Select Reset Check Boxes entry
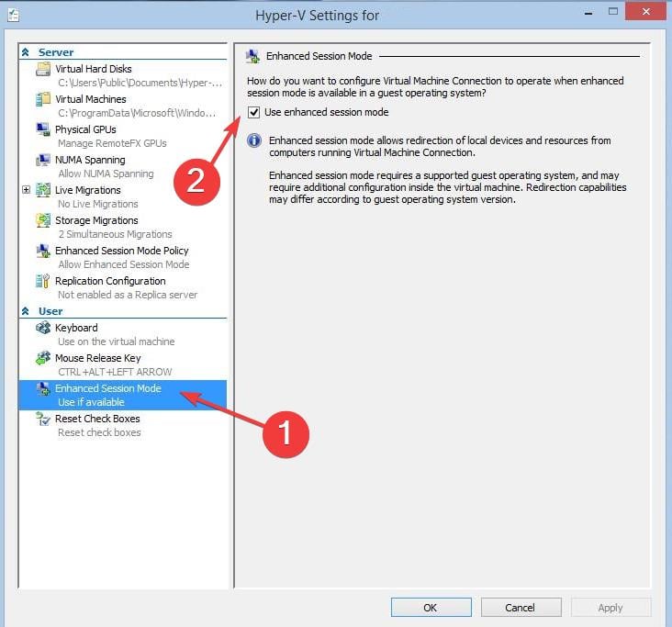The height and width of the screenshot is (627, 672). coord(97,419)
